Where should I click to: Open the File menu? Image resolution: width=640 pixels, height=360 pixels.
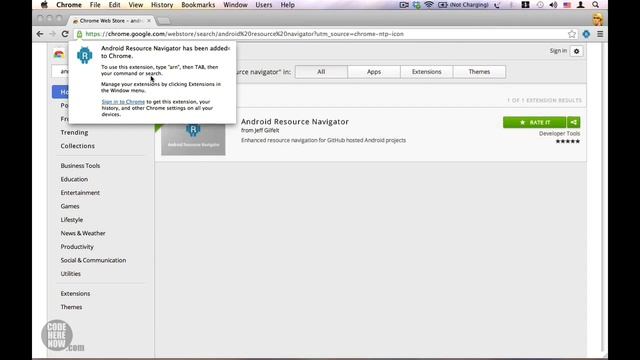(x=95, y=5)
